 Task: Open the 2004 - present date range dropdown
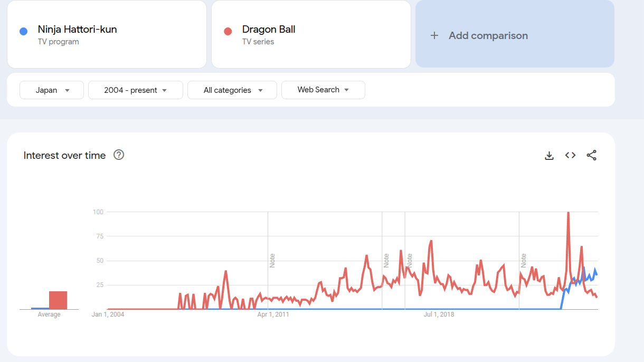[x=136, y=90]
